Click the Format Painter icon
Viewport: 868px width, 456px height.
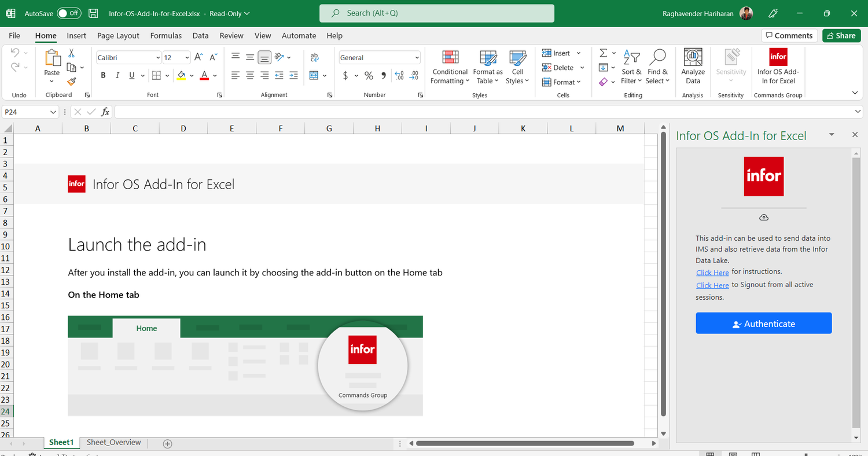(x=71, y=81)
